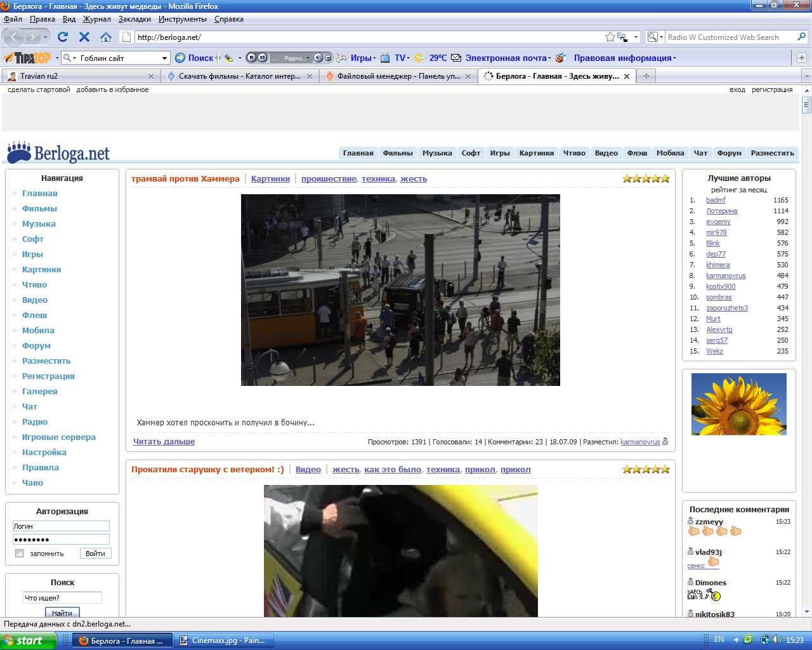Stop loading the page with the X icon
The width and height of the screenshot is (812, 650).
84,37
